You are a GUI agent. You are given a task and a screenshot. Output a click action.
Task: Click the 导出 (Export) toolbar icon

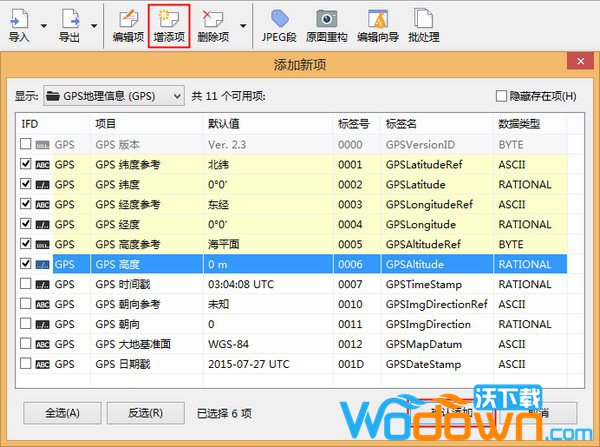[x=68, y=24]
